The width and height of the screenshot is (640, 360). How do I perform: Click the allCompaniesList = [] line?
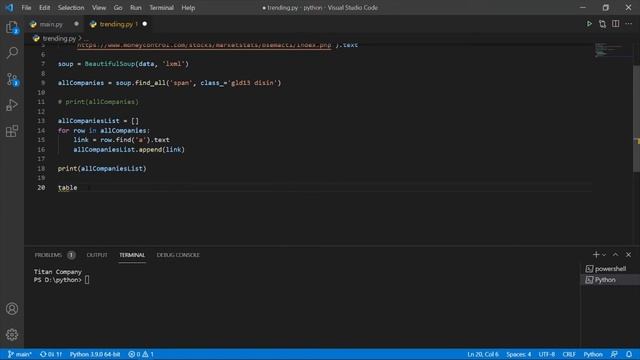point(98,121)
